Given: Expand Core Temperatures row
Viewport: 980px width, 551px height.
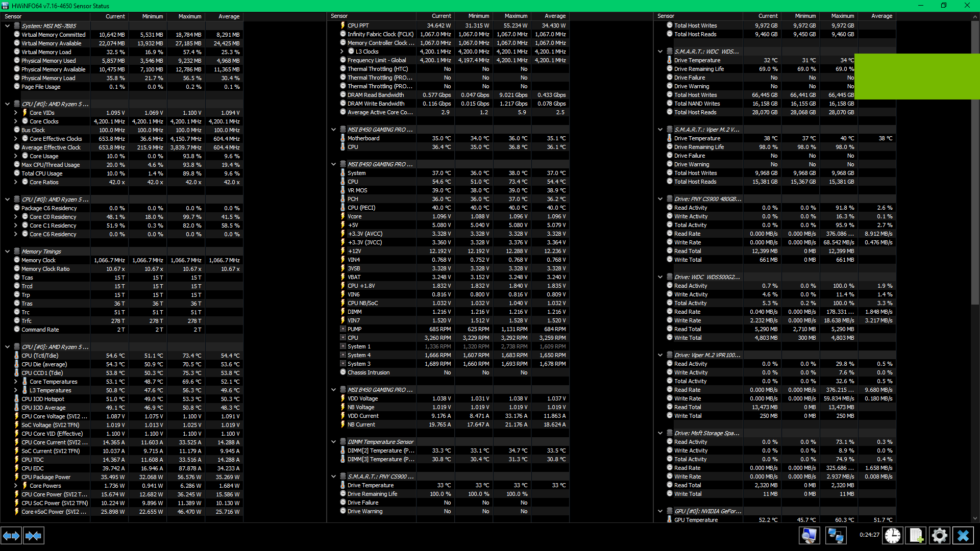Looking at the screenshot, I should (x=16, y=382).
